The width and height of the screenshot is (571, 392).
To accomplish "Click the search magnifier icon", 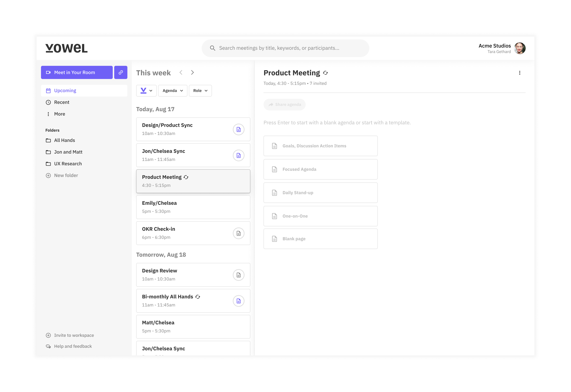I will point(213,48).
